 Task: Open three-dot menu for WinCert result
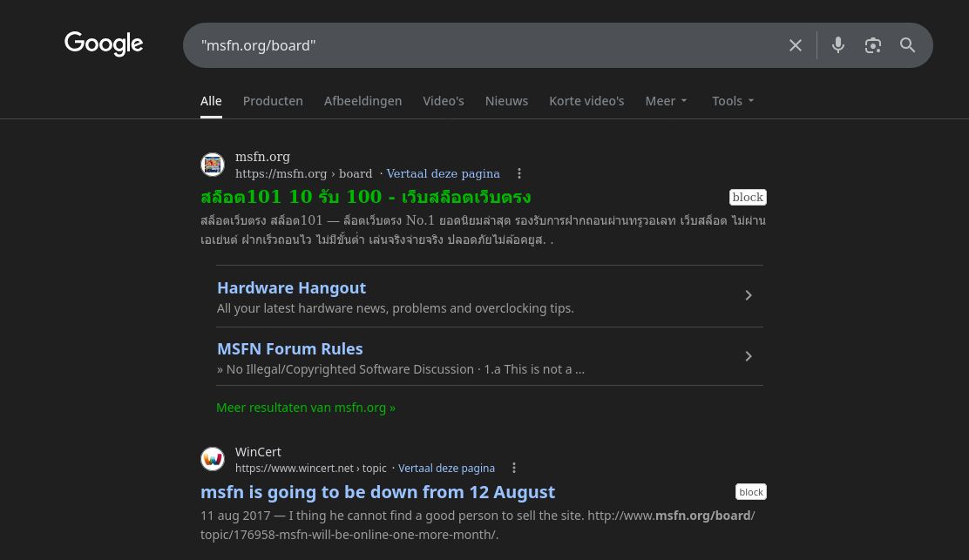513,468
